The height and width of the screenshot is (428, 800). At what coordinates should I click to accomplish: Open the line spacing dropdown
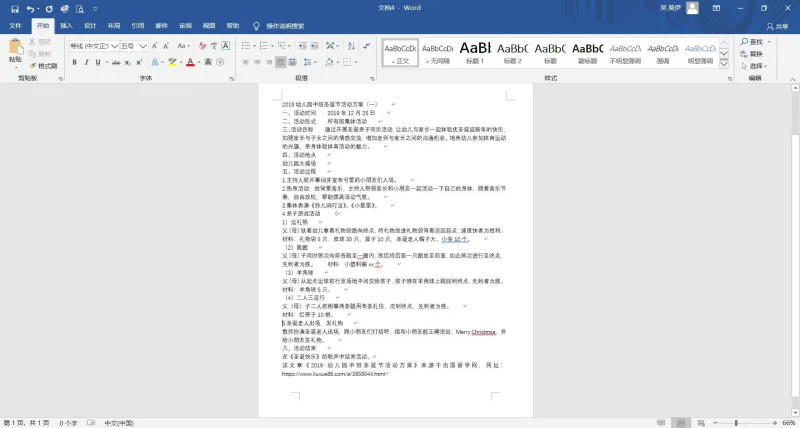[x=309, y=62]
